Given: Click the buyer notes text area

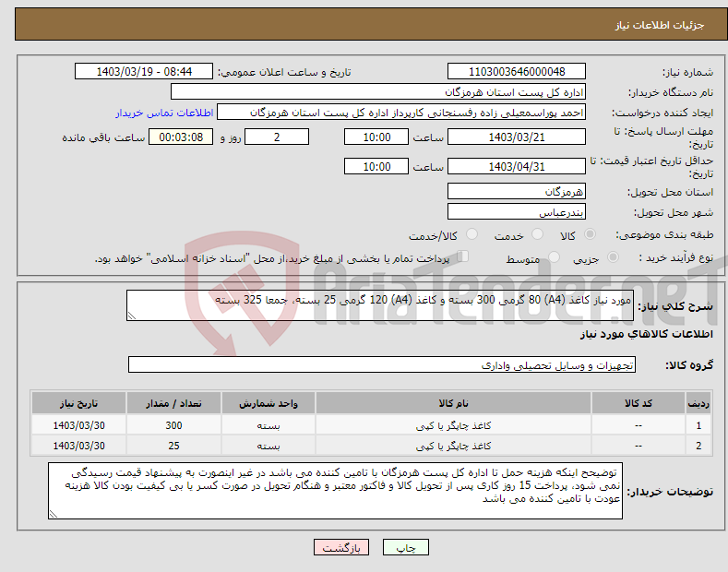Looking at the screenshot, I should click(335, 491).
